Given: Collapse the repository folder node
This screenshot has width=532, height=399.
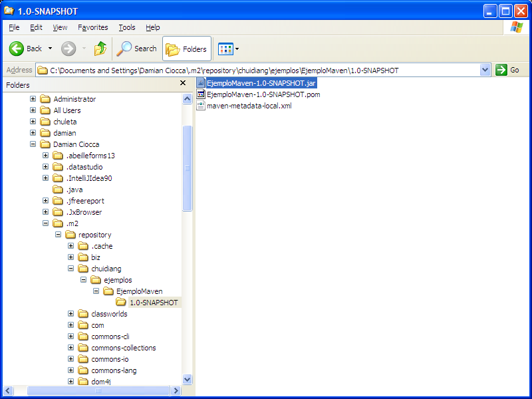Looking at the screenshot, I should 59,235.
